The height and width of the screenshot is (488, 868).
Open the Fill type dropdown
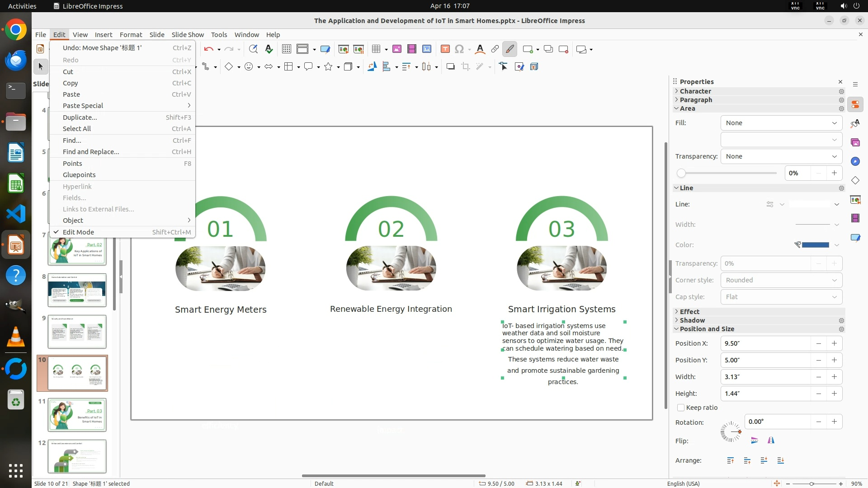(x=781, y=123)
